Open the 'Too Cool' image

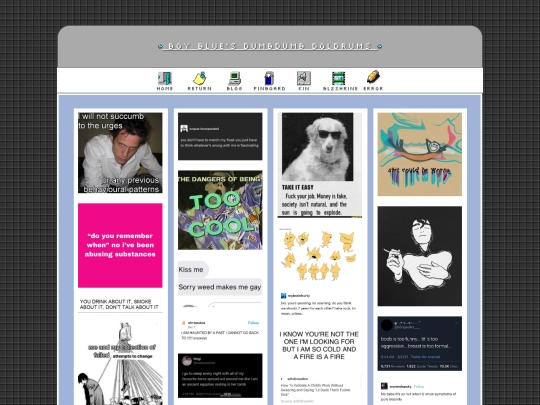pos(220,210)
